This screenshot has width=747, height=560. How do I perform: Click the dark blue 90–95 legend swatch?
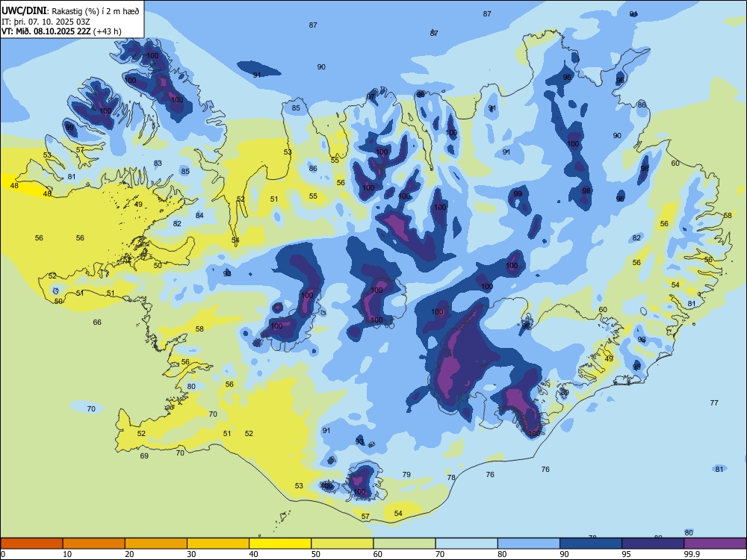pyautogui.click(x=591, y=544)
